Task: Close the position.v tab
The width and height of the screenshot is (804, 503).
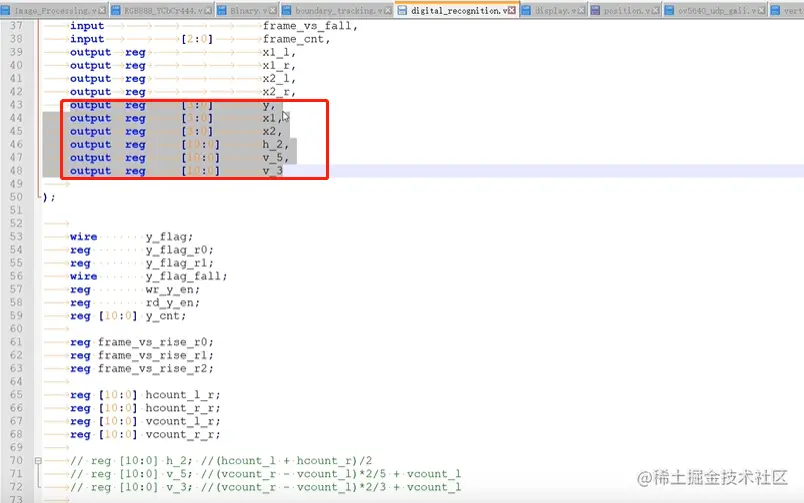Action: pyautogui.click(x=655, y=10)
